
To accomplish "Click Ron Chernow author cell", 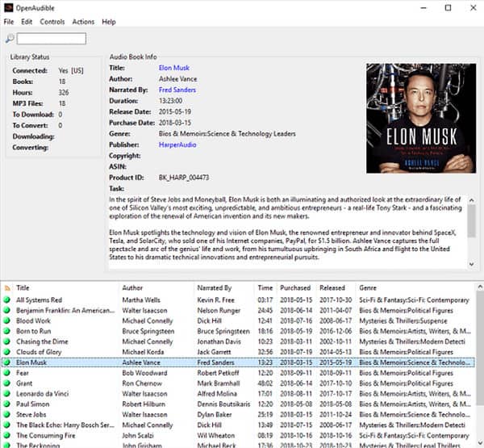I will coord(142,383).
